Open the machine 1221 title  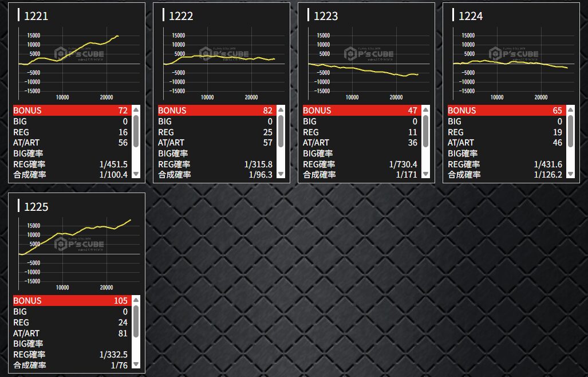36,15
